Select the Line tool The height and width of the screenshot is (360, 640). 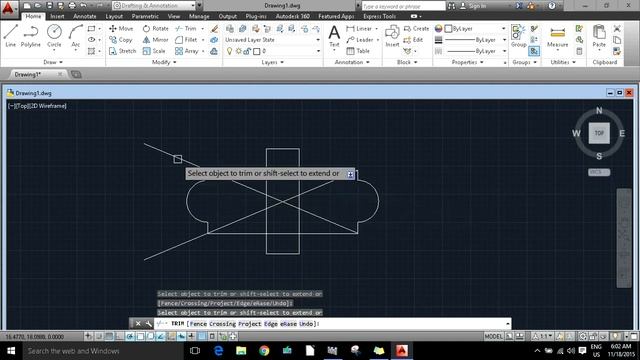tap(11, 36)
